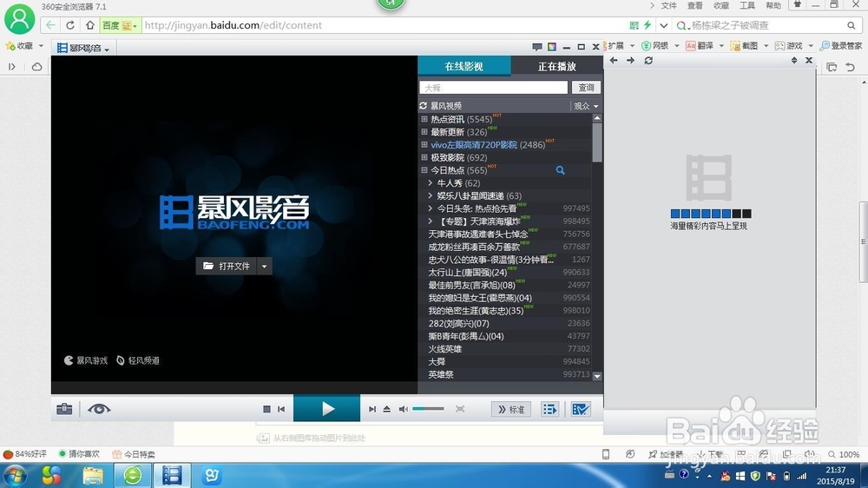Expand the 最新更新 category
This screenshot has height=488, width=868.
tap(424, 132)
